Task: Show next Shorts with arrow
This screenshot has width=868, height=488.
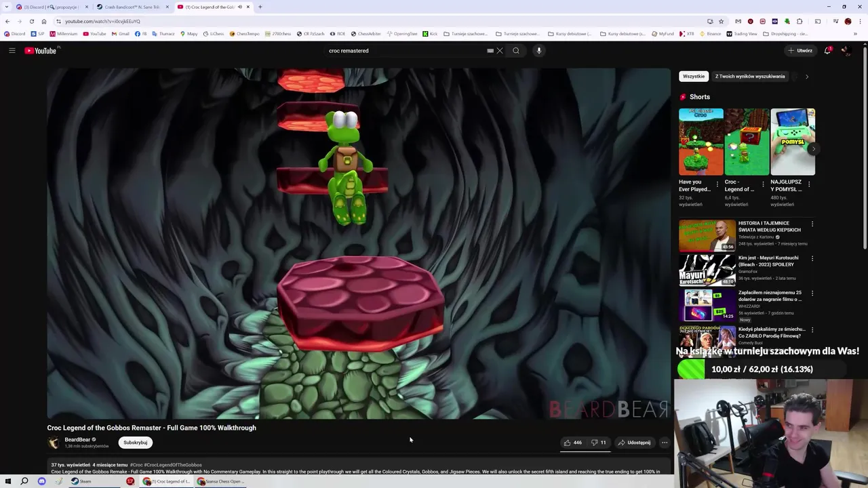Action: [812, 148]
